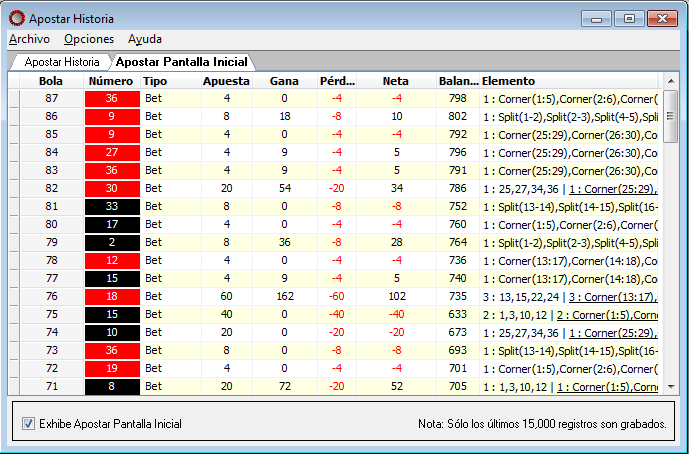Viewport: 689px width, 454px height.
Task: Click black number 8 in row 71
Action: click(112, 386)
